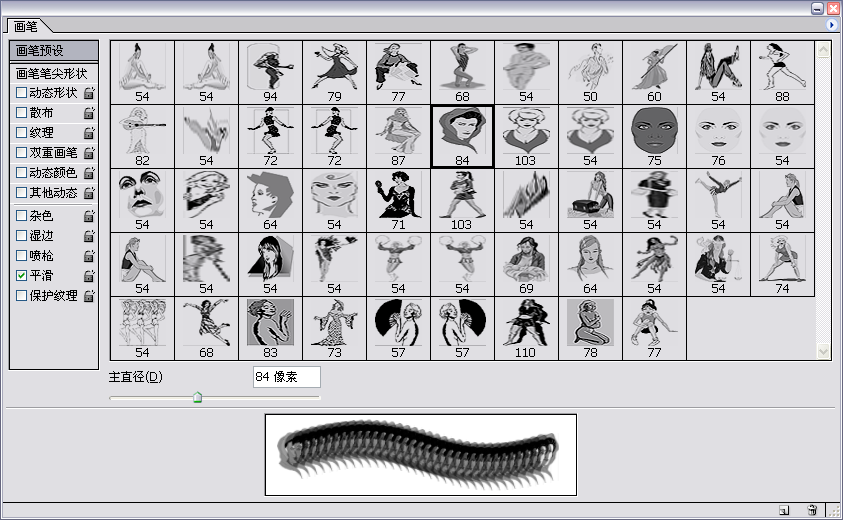
Task: Click the brush list scroll down arrow
Action: (823, 351)
